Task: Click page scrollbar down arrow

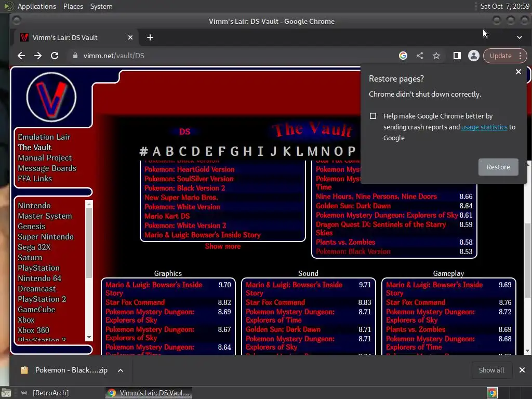Action: [528, 351]
